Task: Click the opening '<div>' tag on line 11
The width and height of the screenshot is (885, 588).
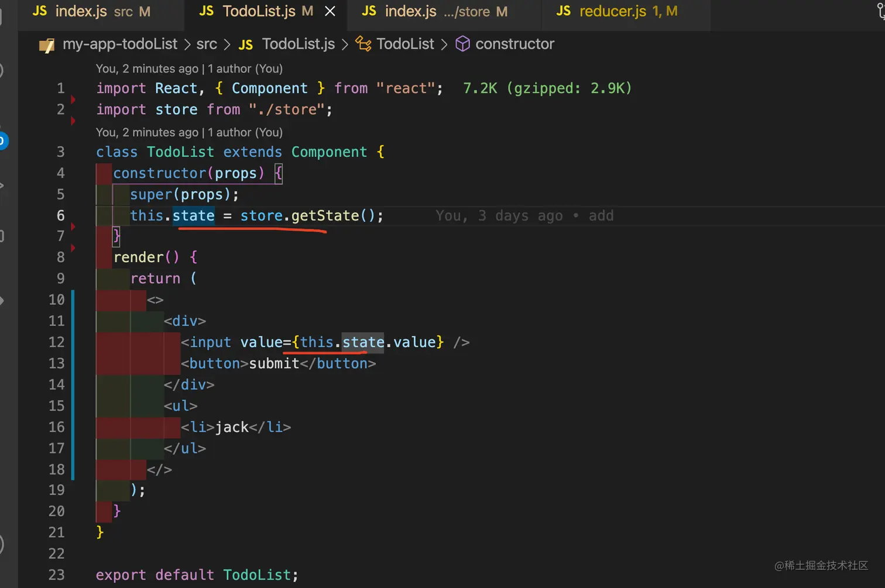Action: click(185, 321)
